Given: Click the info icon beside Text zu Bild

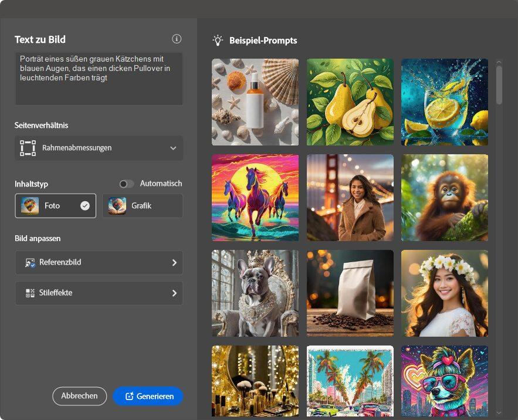Looking at the screenshot, I should pos(177,39).
